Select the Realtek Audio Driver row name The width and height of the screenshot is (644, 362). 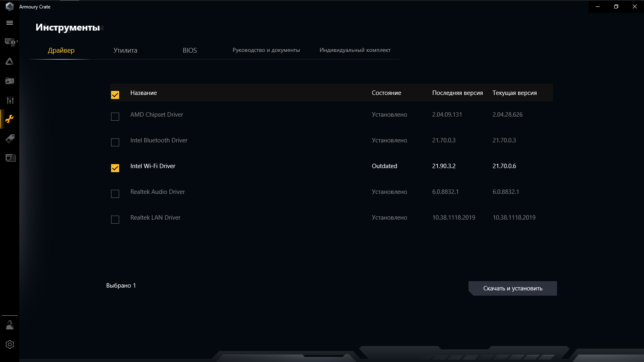pyautogui.click(x=158, y=192)
